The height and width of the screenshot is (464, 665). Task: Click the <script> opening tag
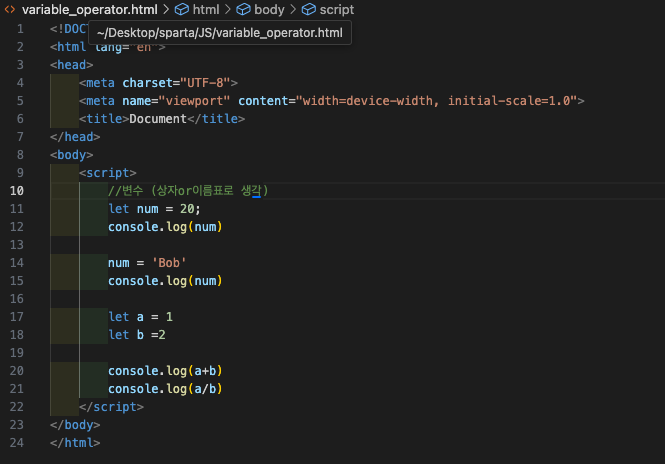(x=108, y=173)
